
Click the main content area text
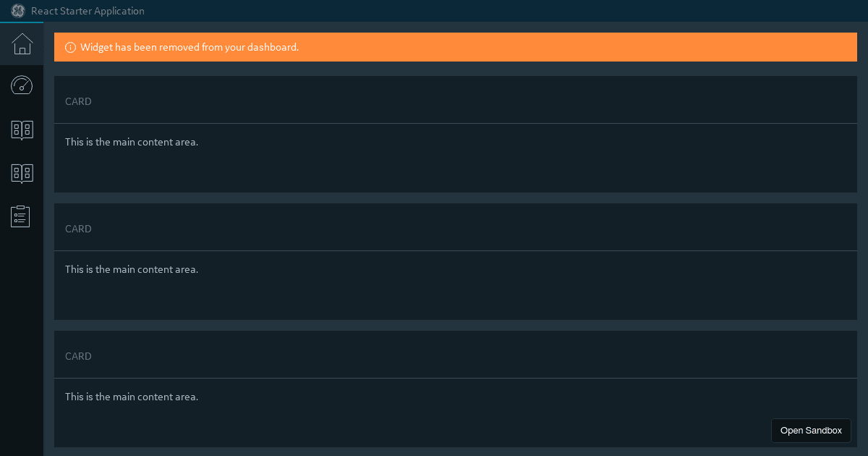[131, 142]
